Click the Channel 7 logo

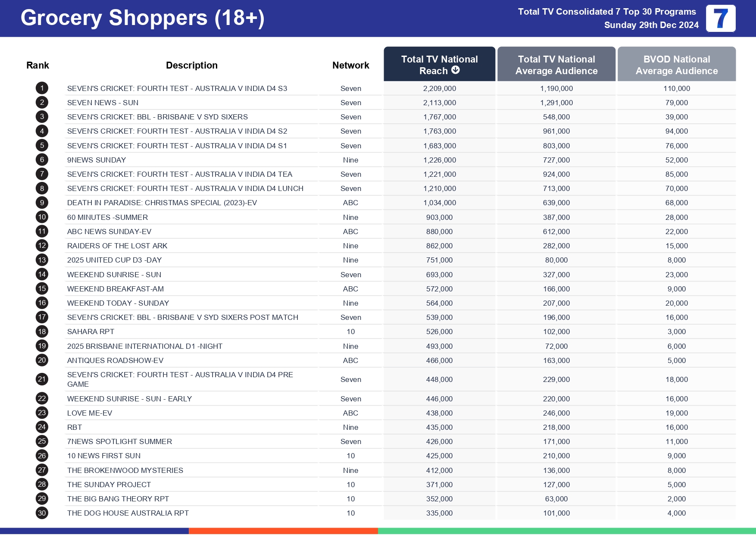(x=720, y=19)
